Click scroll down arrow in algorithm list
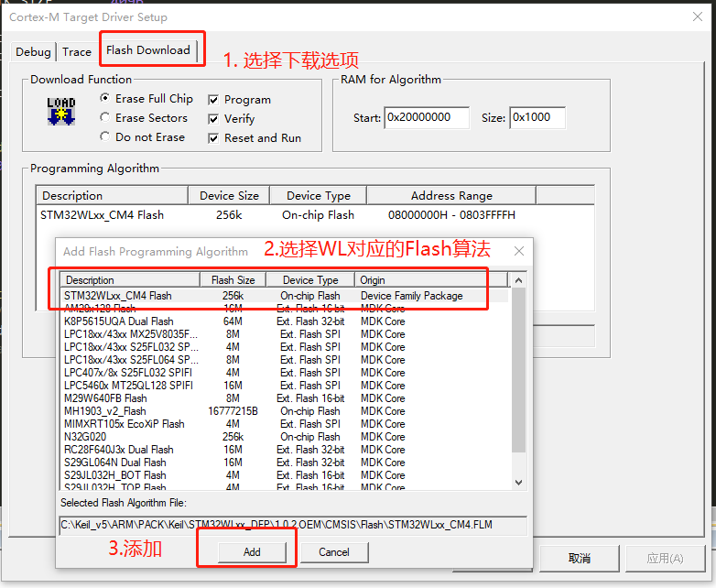716x588 pixels. tap(518, 482)
